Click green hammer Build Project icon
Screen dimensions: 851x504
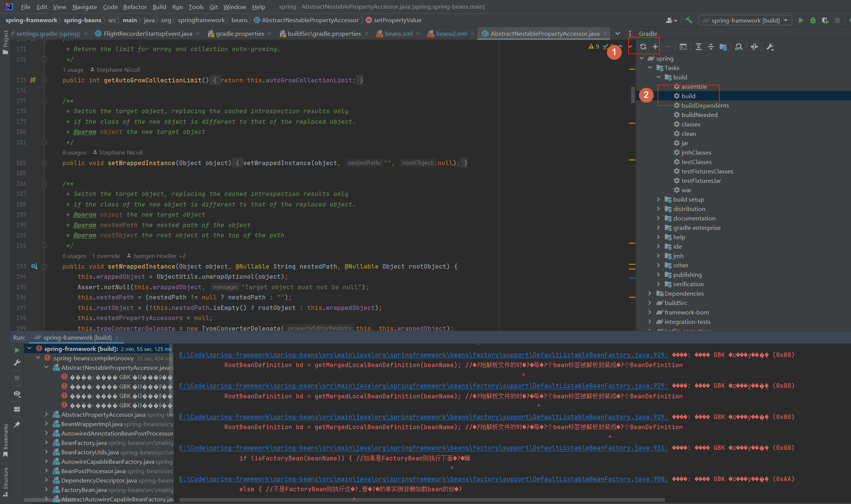click(x=689, y=20)
